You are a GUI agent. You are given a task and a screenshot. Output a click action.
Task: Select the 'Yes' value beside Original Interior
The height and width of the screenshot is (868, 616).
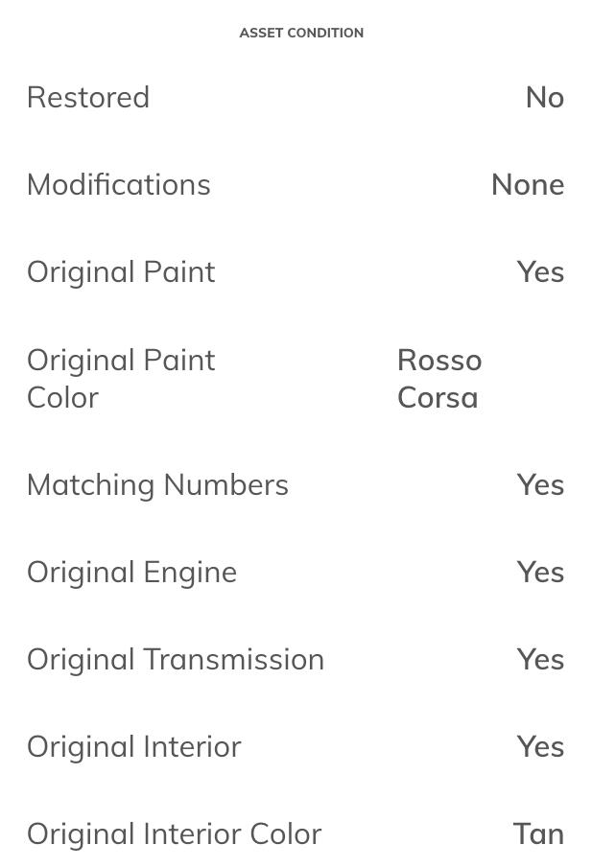(x=540, y=746)
